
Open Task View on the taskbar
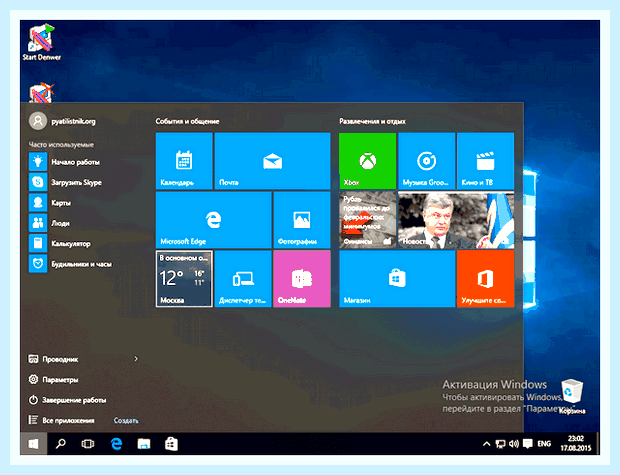click(88, 444)
